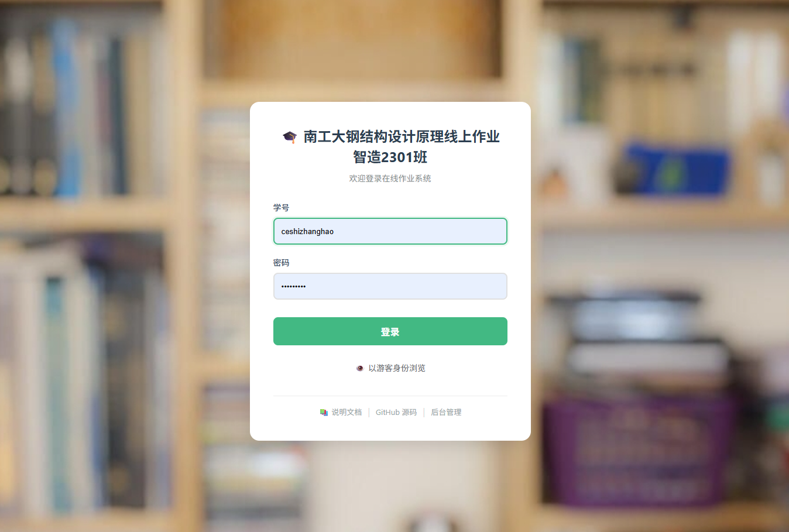Click the 欢迎登录在线作业系统 subtitle text
The image size is (789, 532).
coord(390,179)
